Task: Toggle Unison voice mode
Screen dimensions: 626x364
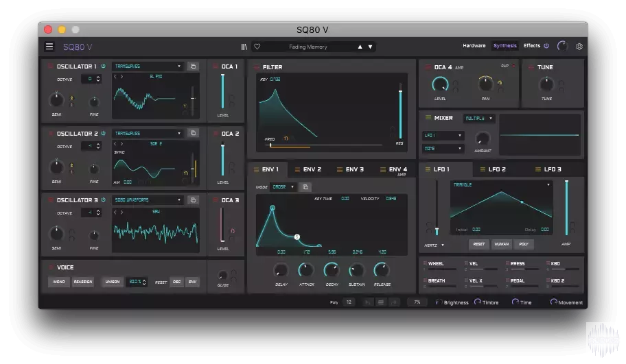Action: point(112,282)
